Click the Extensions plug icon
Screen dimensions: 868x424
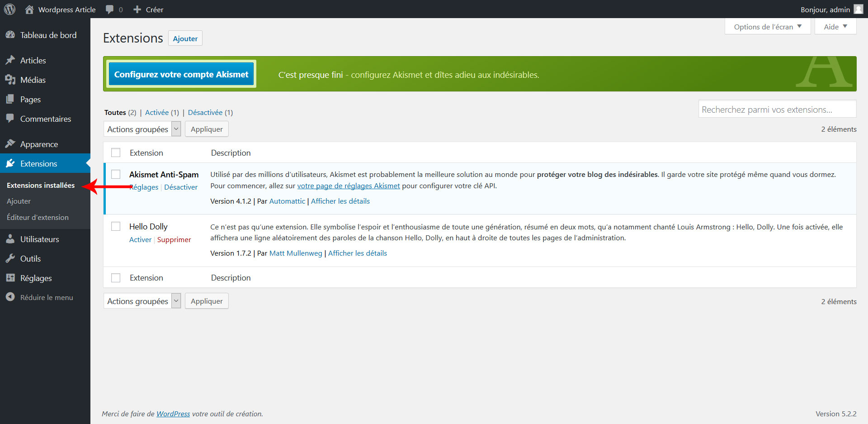click(x=10, y=163)
